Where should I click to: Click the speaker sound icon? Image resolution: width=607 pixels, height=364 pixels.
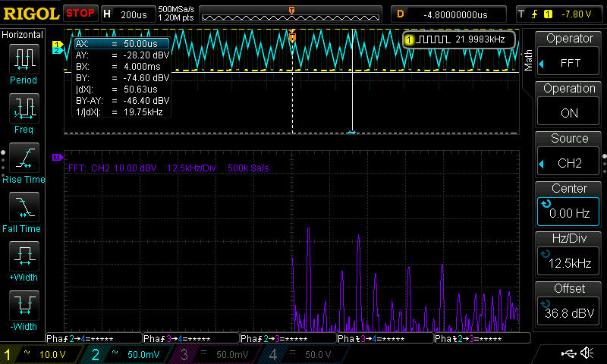pyautogui.click(x=587, y=353)
